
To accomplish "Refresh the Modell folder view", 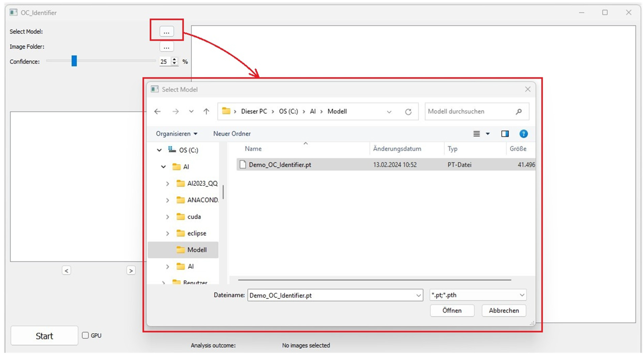I will click(408, 112).
